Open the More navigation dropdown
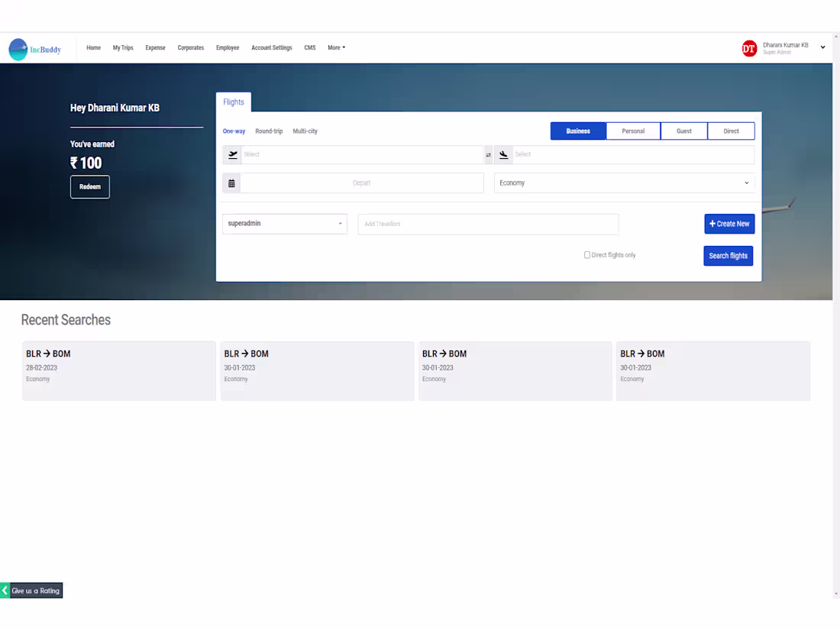 (x=336, y=47)
